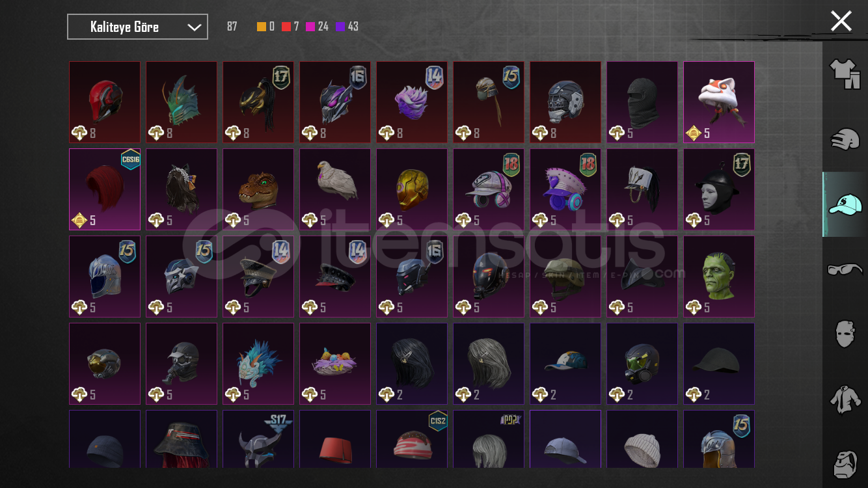
Task: Open the sunglasses eyewear category
Action: pos(845,269)
